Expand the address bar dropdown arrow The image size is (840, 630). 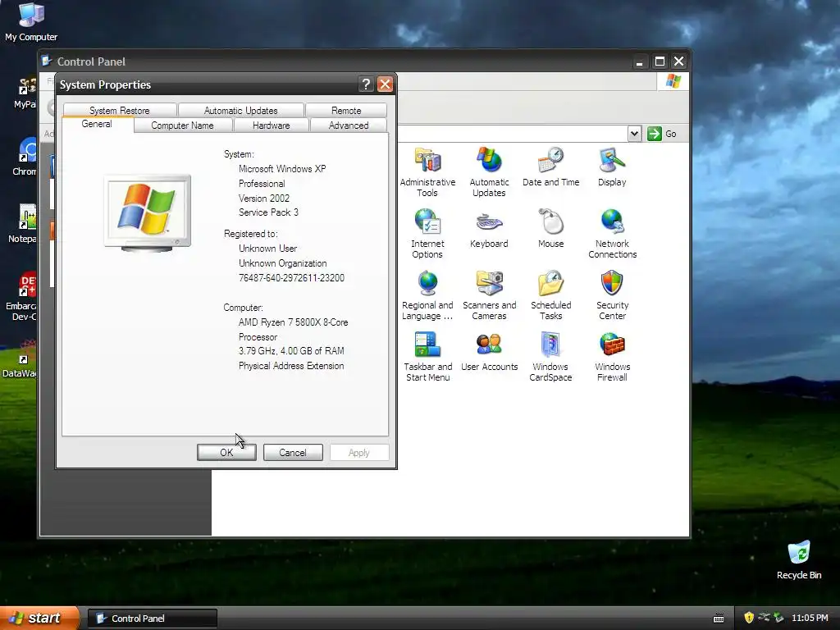tap(634, 134)
